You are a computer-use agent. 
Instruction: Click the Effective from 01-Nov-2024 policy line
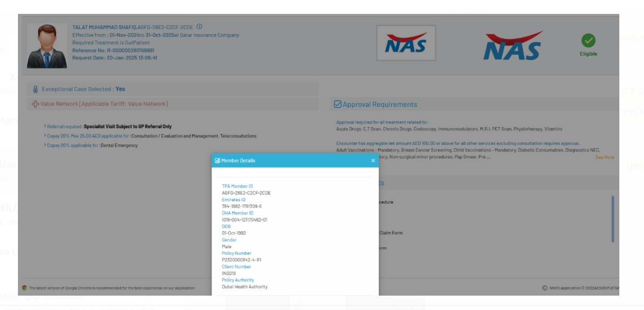(x=156, y=35)
